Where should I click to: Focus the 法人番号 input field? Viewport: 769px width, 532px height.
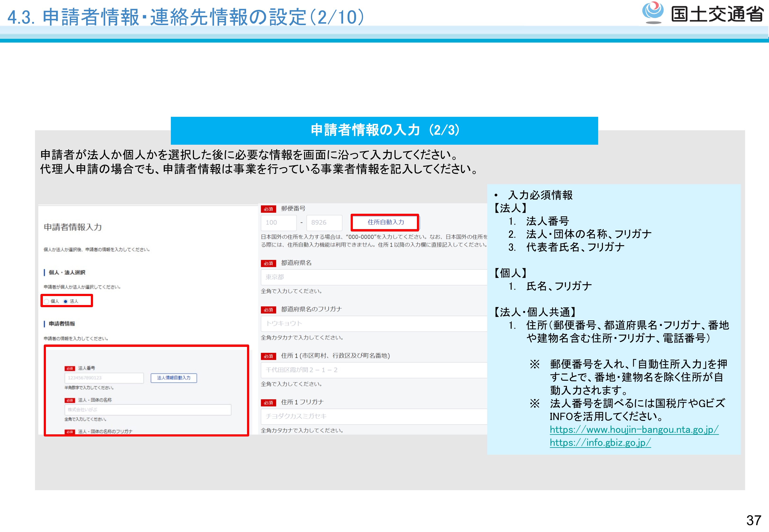[x=104, y=378]
